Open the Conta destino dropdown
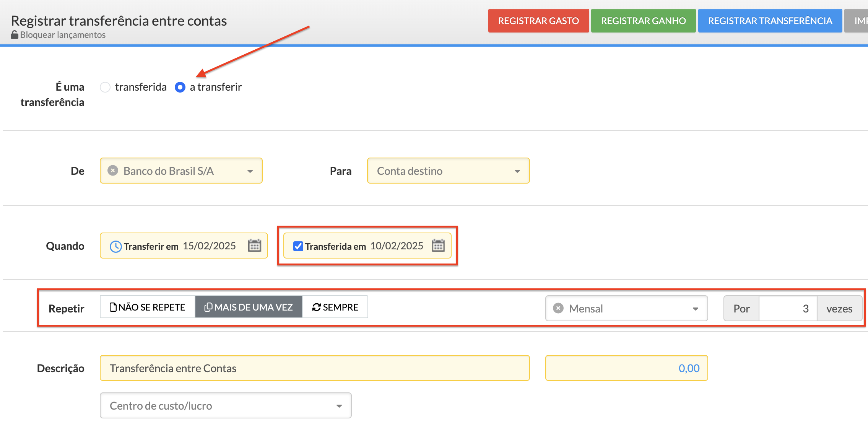This screenshot has height=423, width=868. coord(448,171)
